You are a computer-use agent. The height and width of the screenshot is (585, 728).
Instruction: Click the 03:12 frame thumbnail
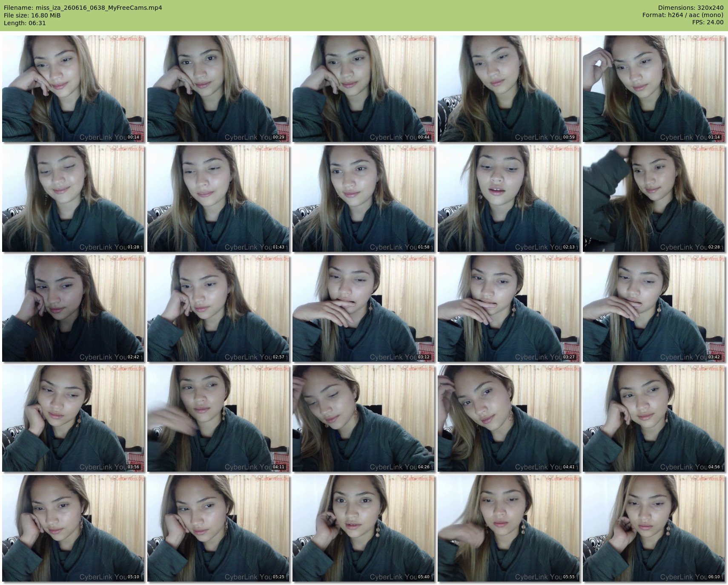point(364,308)
